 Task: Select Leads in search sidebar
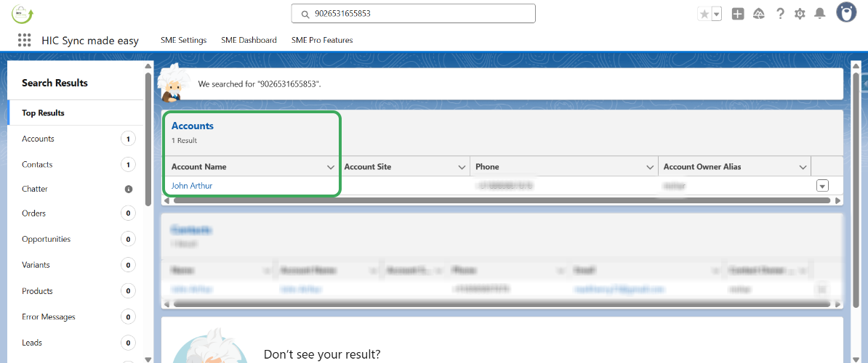click(76, 343)
